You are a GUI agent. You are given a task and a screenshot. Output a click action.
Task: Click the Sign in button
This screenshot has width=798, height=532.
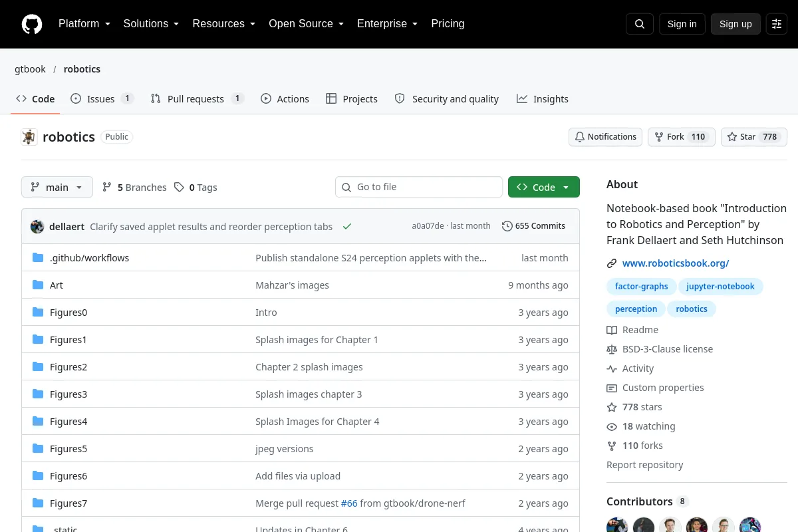tap(682, 24)
